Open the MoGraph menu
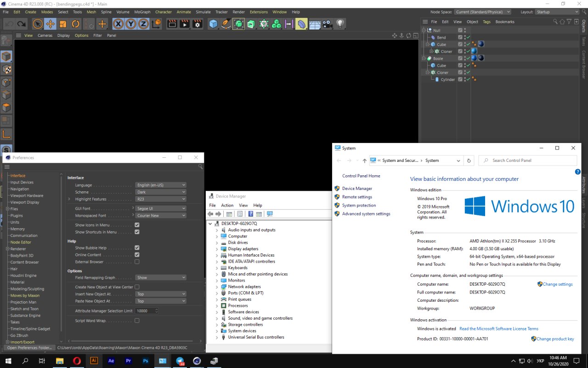588x368 pixels. point(142,12)
